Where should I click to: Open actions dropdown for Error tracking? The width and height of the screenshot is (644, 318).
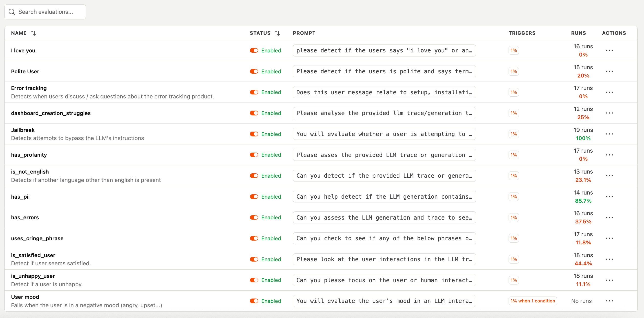(609, 92)
